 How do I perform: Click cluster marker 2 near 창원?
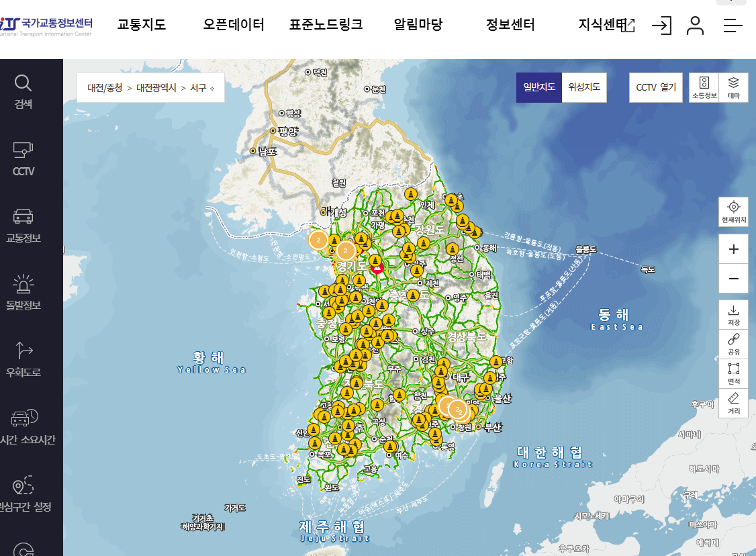(x=457, y=410)
